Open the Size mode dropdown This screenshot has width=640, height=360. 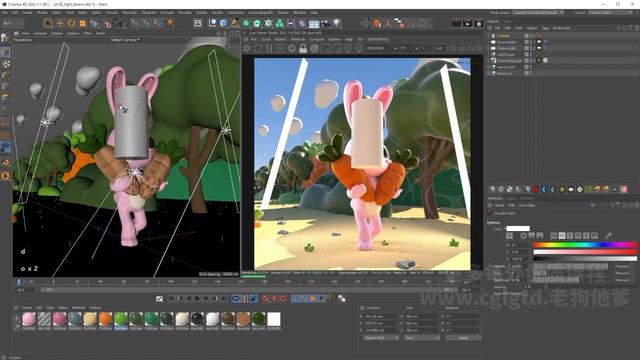(422, 338)
